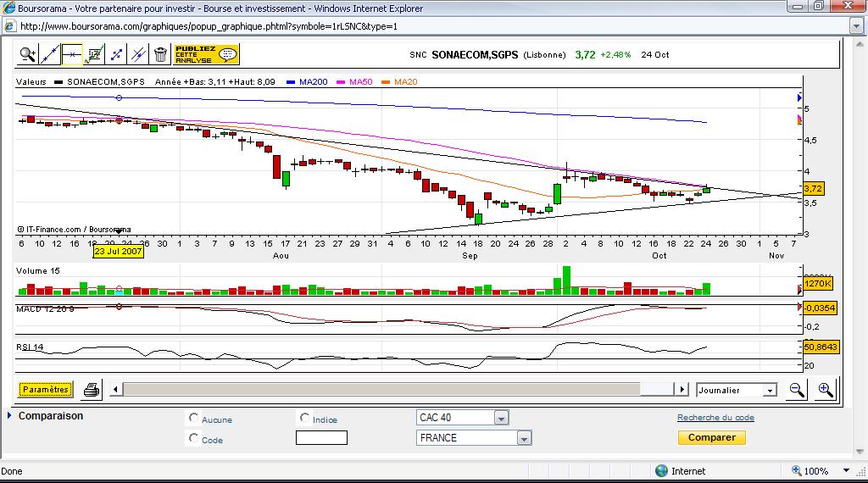Click the 1270K volume value tag
Viewport: 868px width, 483px height.
pos(817,284)
